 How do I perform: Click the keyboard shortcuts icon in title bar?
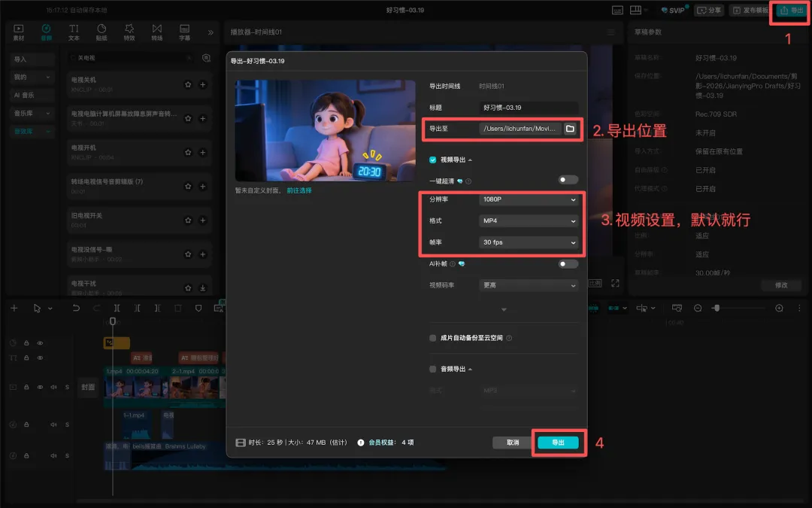tap(617, 11)
